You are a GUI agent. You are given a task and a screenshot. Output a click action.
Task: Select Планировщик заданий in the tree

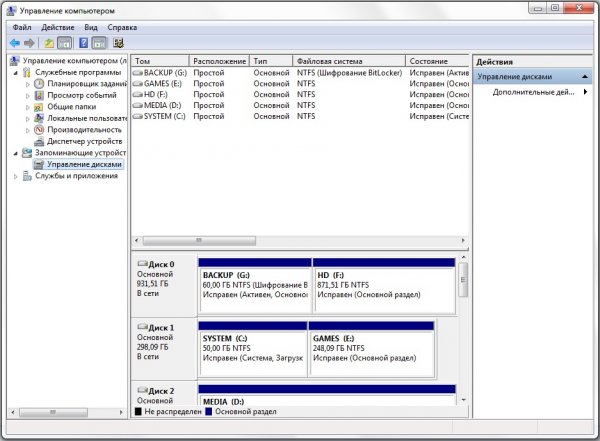tap(86, 83)
